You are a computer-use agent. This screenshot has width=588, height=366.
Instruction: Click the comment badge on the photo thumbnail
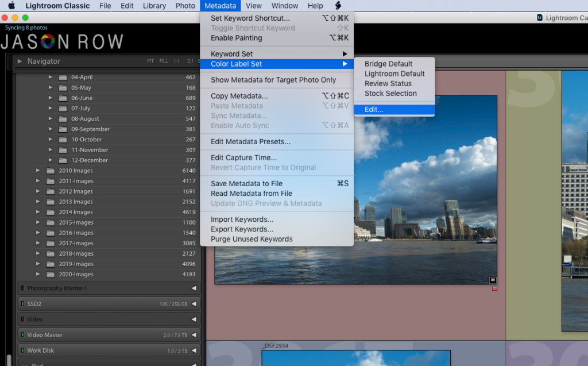(x=493, y=280)
